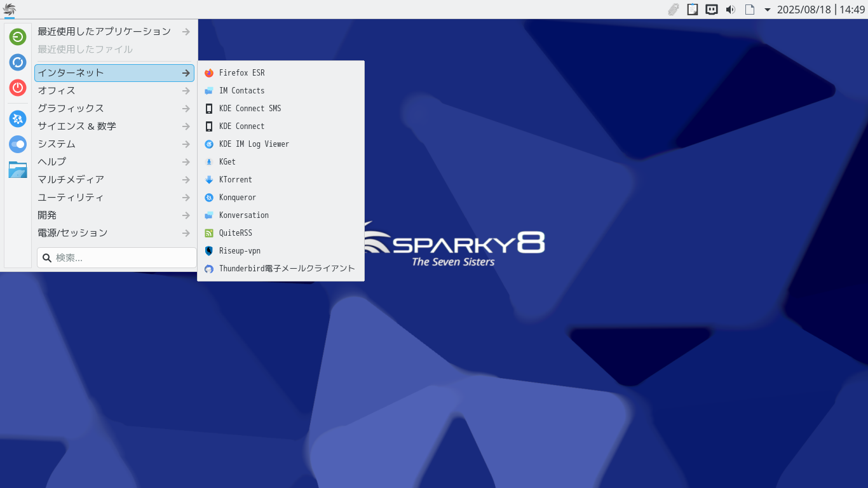Image resolution: width=868 pixels, height=488 pixels.
Task: Open the wired network icon in the system tray
Action: tap(712, 10)
